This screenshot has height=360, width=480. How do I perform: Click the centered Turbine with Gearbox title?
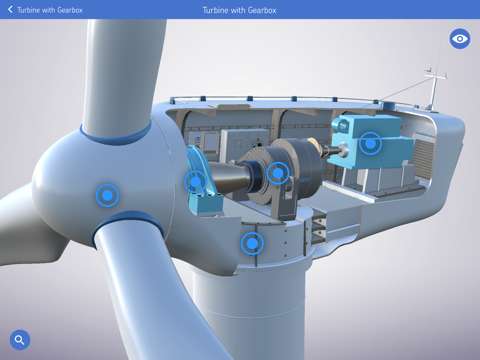pyautogui.click(x=239, y=10)
